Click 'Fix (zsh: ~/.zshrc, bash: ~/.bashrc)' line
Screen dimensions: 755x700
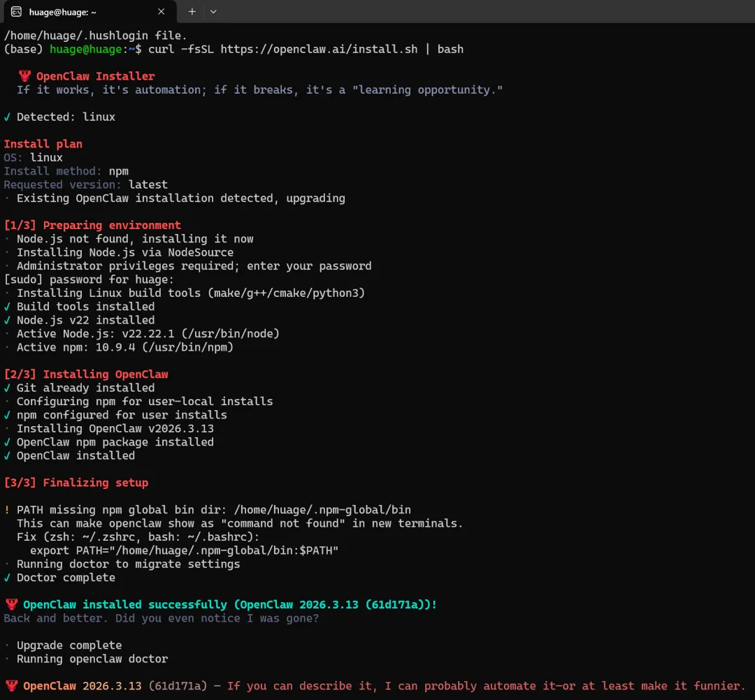pos(138,537)
